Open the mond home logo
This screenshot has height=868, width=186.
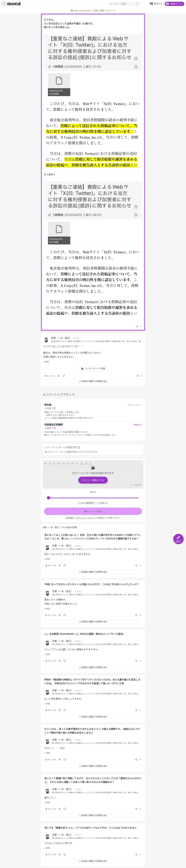coord(11,4)
